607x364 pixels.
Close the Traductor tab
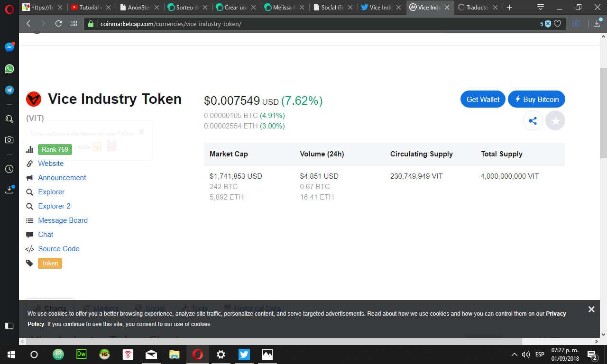pos(495,8)
